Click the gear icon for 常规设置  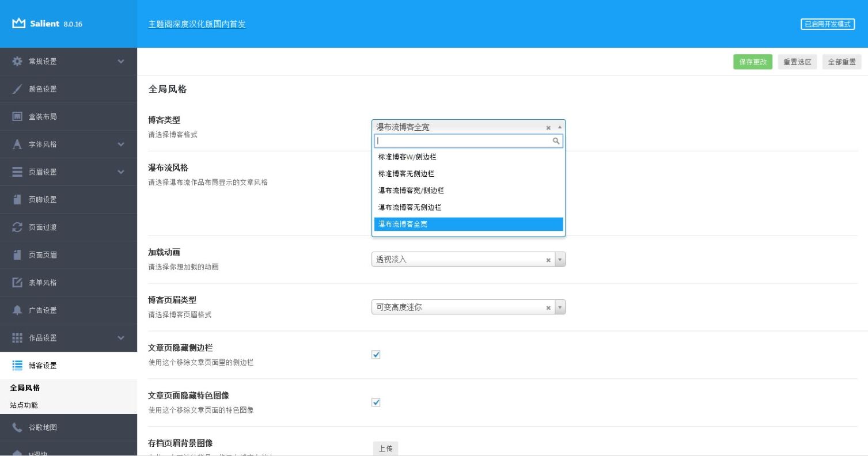point(17,61)
